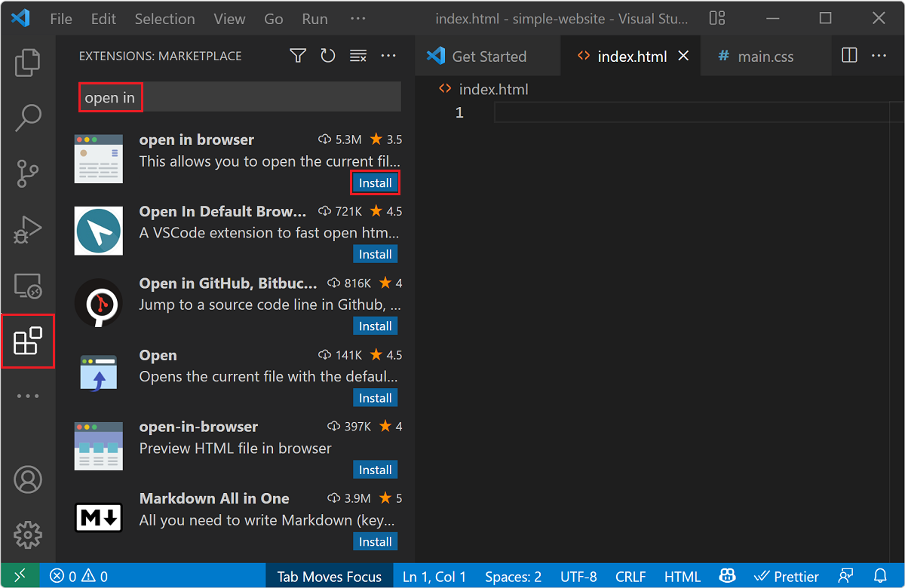Toggle Tab Moves Focus in status bar
Viewport: 905px width, 588px height.
click(330, 577)
